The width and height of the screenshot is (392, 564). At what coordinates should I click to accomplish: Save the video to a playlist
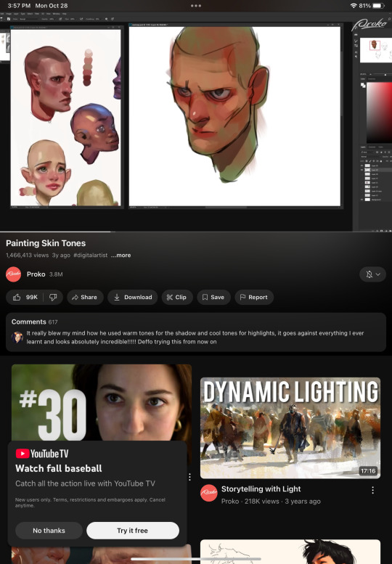[213, 297]
